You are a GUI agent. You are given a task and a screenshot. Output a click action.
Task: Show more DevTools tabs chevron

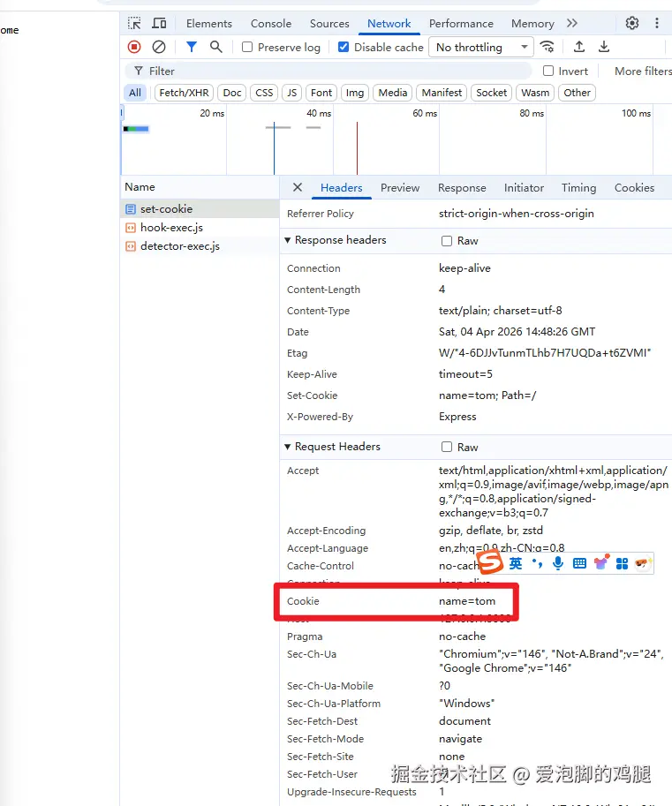click(x=571, y=23)
